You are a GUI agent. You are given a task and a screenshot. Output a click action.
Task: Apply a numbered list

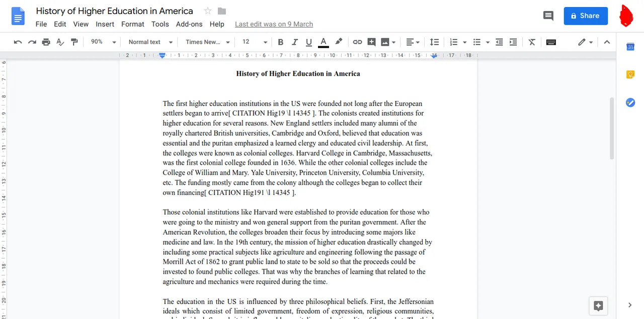point(454,42)
